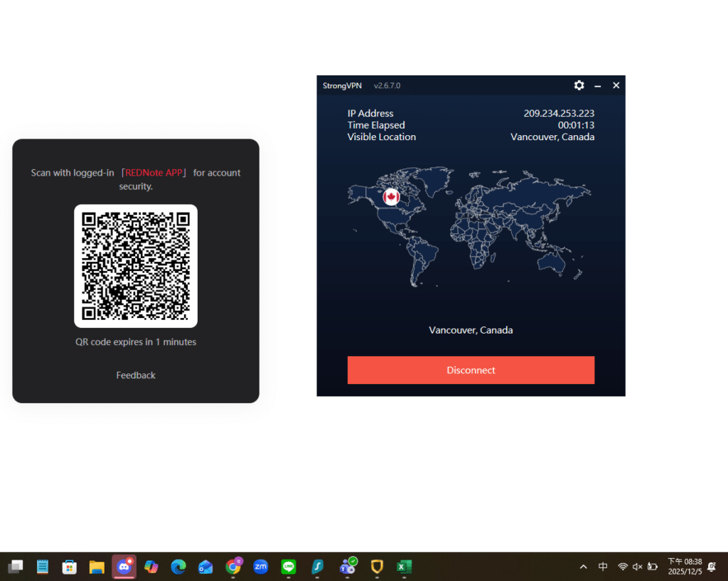Open Zoom from the taskbar

pos(261,567)
